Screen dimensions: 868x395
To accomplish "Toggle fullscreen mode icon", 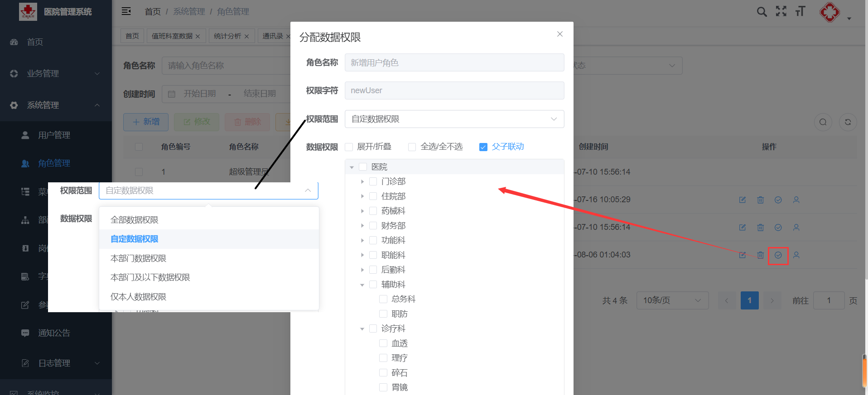I will [x=781, y=11].
